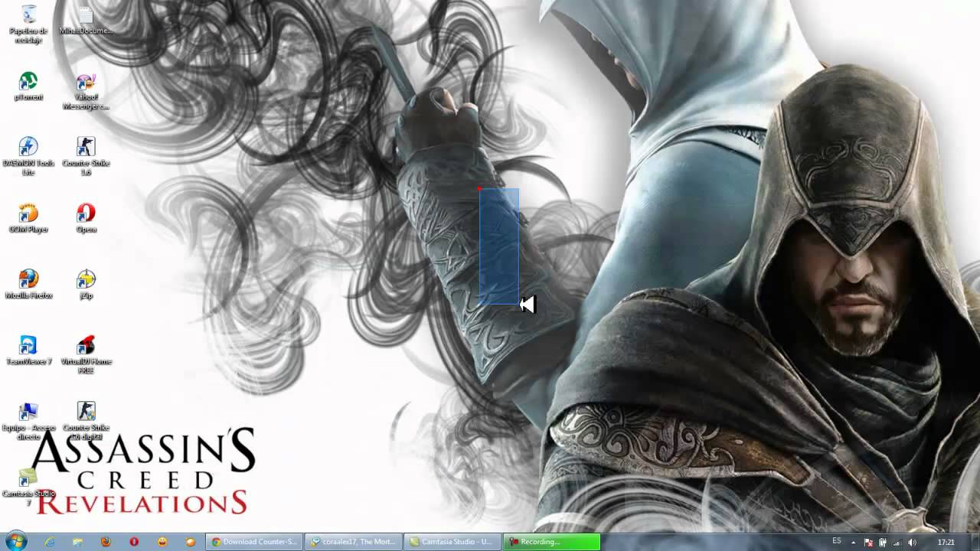Click the Opera desktop icon

86,218
